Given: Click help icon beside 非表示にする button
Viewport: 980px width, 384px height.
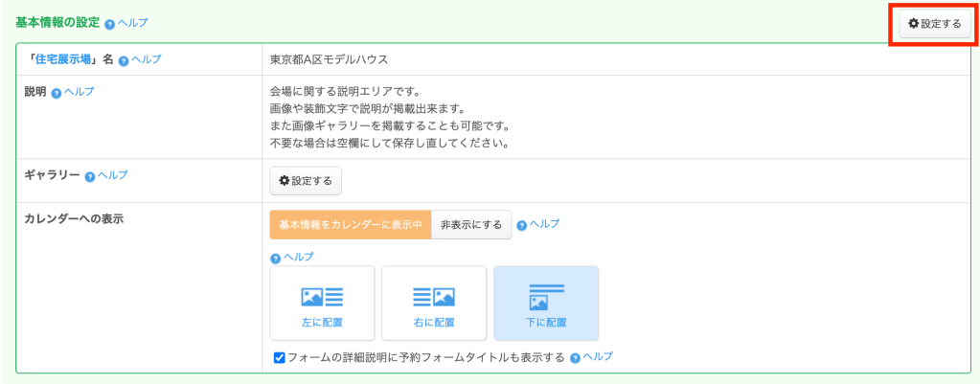Looking at the screenshot, I should pos(522,225).
